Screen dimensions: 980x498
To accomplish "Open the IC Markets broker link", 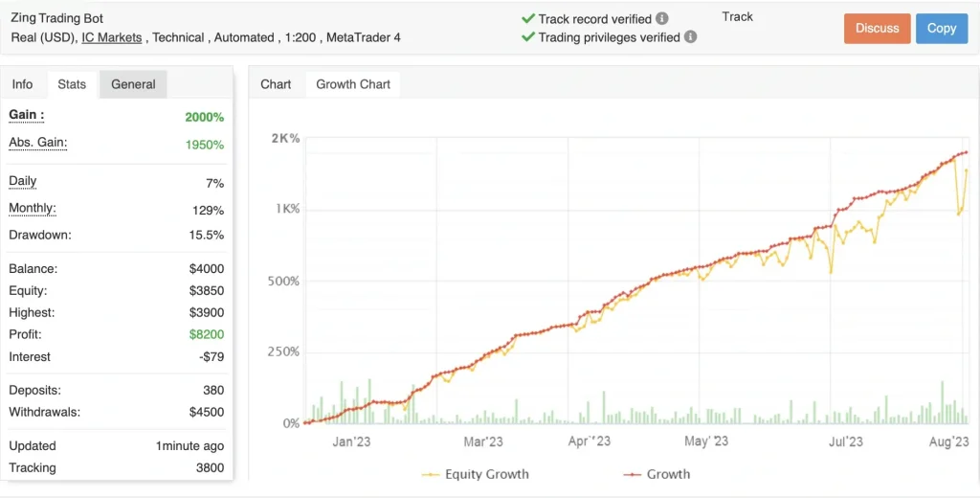I will [x=112, y=37].
